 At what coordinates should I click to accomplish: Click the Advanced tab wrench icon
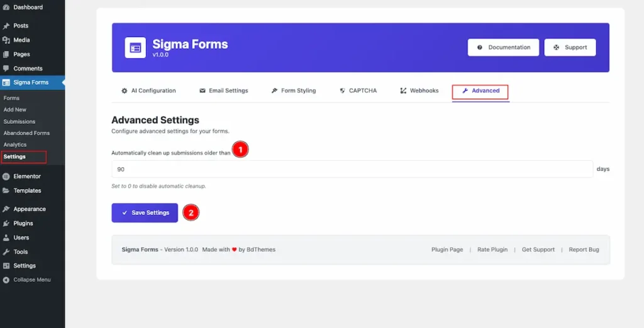pos(465,90)
